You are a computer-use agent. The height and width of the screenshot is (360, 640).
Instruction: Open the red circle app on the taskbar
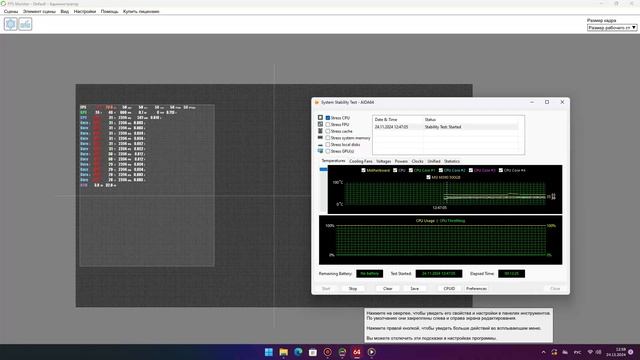coord(327,352)
